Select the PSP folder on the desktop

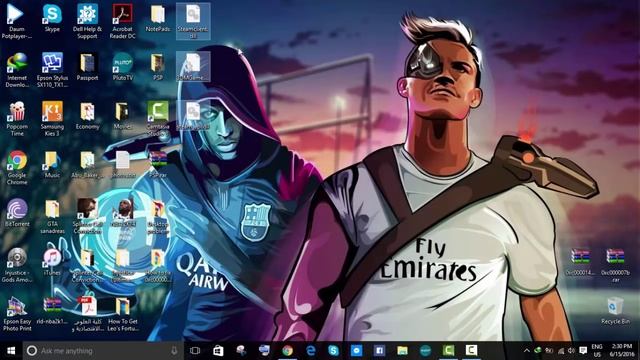tap(158, 67)
